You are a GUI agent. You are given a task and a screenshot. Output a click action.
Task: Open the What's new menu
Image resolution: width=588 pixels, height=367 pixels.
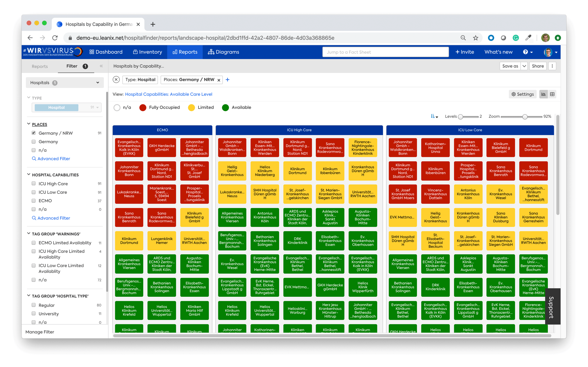pos(499,52)
